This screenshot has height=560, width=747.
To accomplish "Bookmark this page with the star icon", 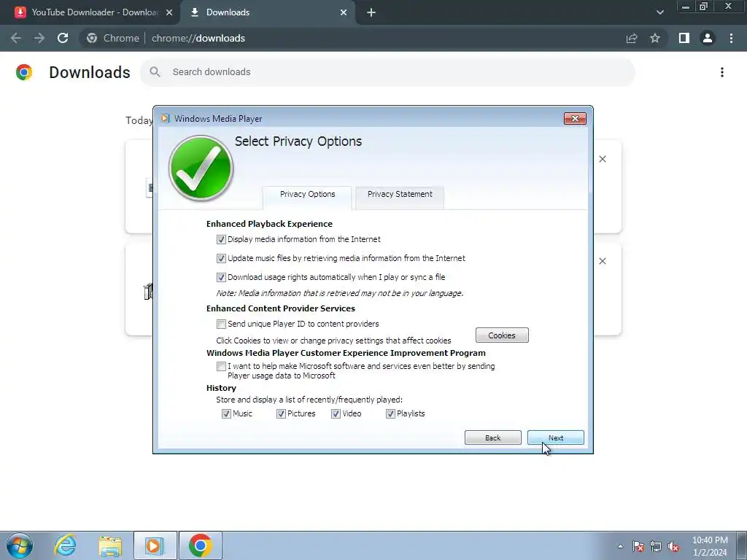I will 655,38.
